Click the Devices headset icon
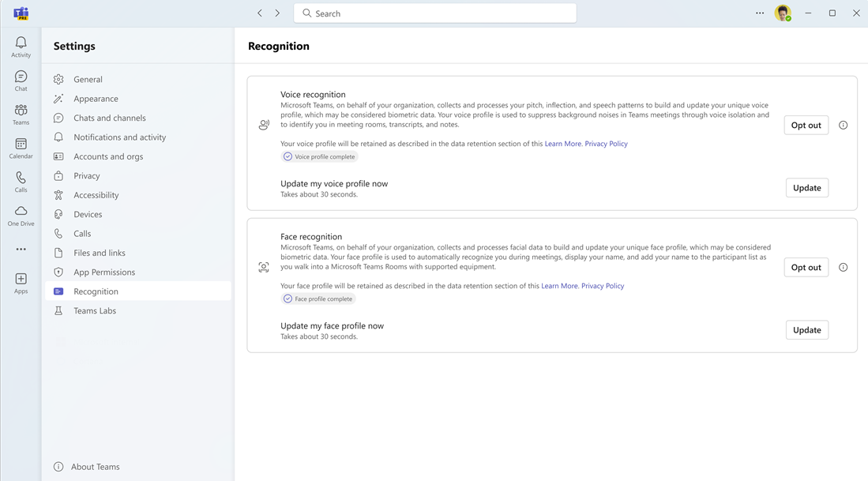The width and height of the screenshot is (868, 481). click(x=58, y=214)
